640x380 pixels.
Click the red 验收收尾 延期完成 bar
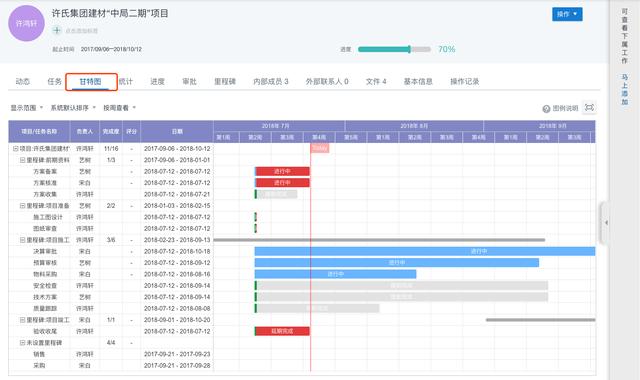pyautogui.click(x=282, y=331)
